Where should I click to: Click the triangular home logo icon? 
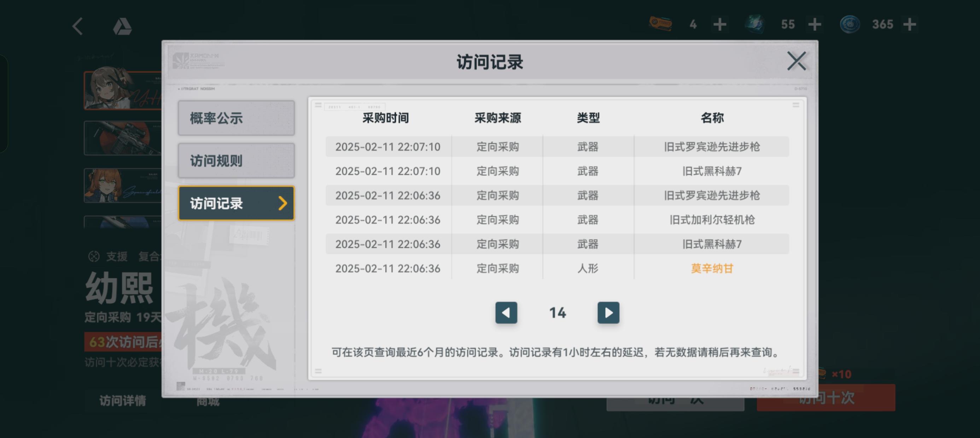[122, 26]
